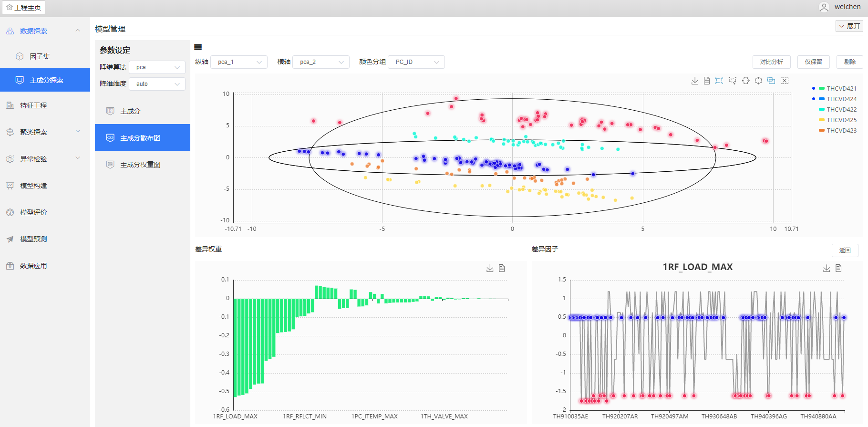Image resolution: width=868 pixels, height=427 pixels.
Task: Expand the 降维算法 pca dropdown
Action: (x=157, y=67)
